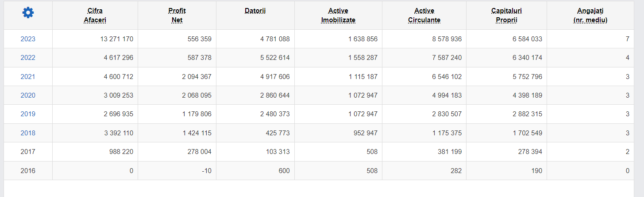644x197 pixels.
Task: Select the 2021 year link
Action: click(28, 77)
